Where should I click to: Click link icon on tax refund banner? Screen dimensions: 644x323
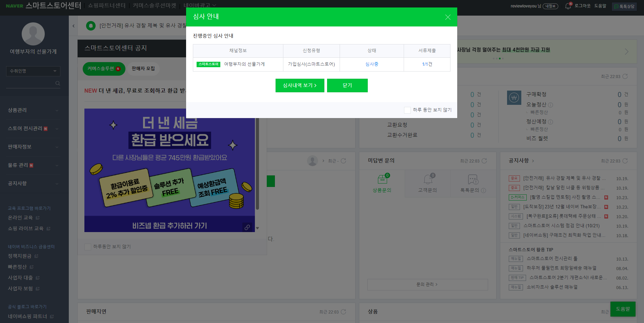pyautogui.click(x=247, y=227)
